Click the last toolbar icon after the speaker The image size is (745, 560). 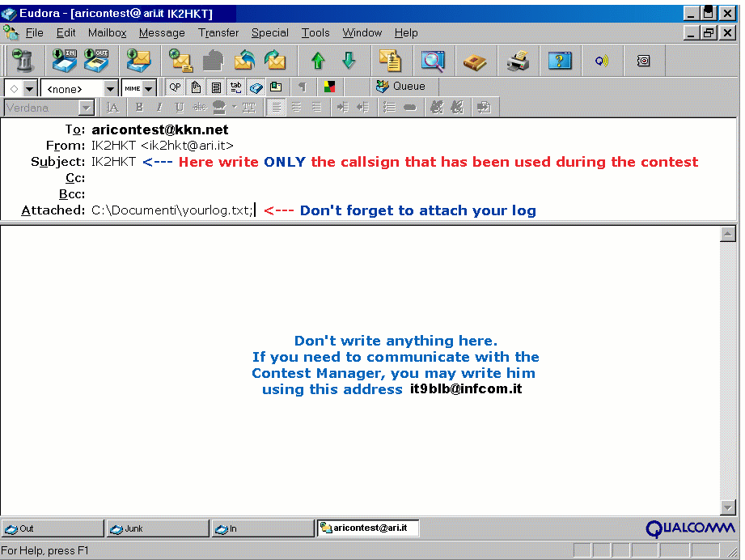coord(643,61)
